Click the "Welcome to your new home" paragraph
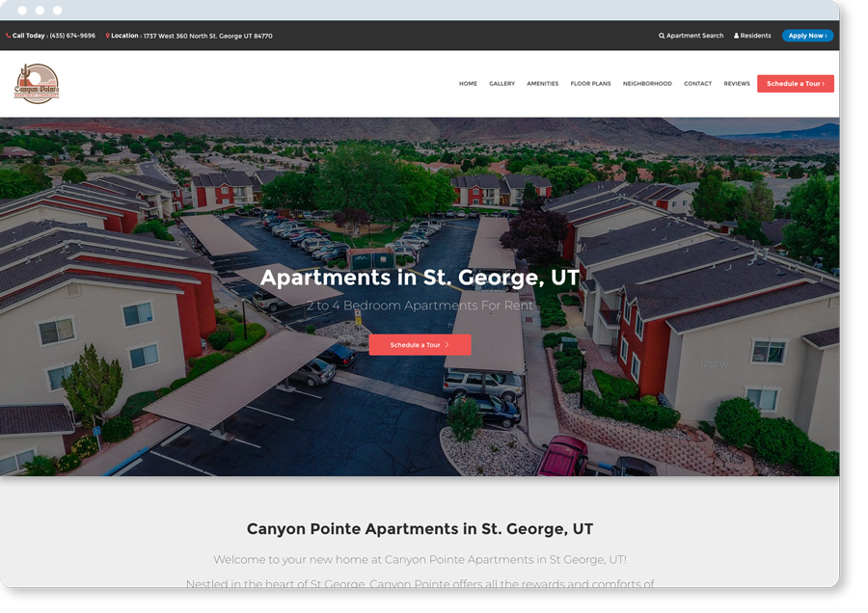The width and height of the screenshot is (868, 613). (x=420, y=560)
